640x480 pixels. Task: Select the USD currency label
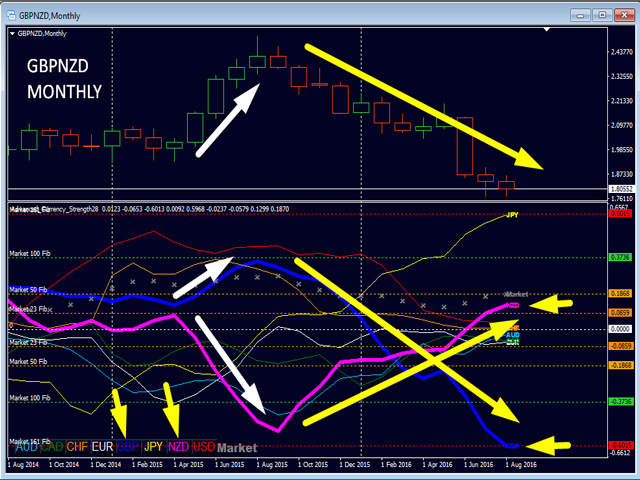coord(204,447)
